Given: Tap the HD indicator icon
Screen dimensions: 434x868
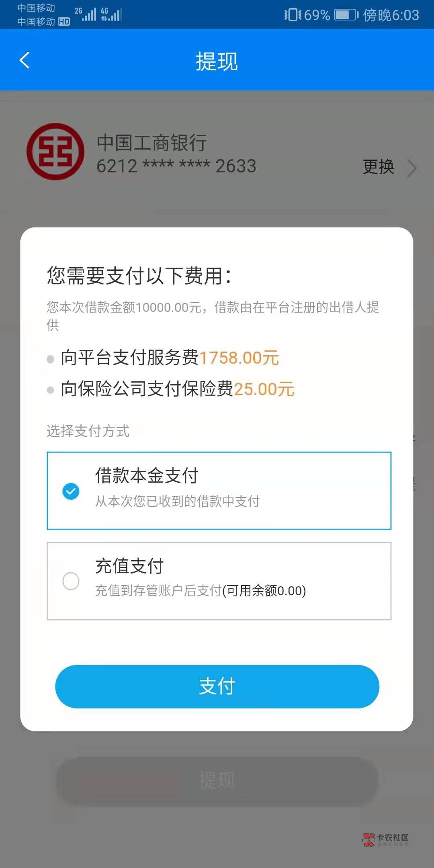Looking at the screenshot, I should 64,22.
